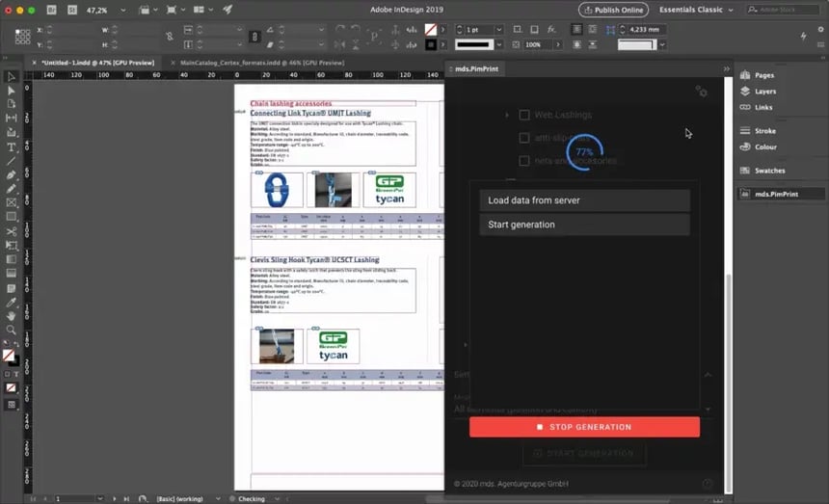Select the Eyedropper tool
Screen dimensions: 829x504
pos(11,303)
